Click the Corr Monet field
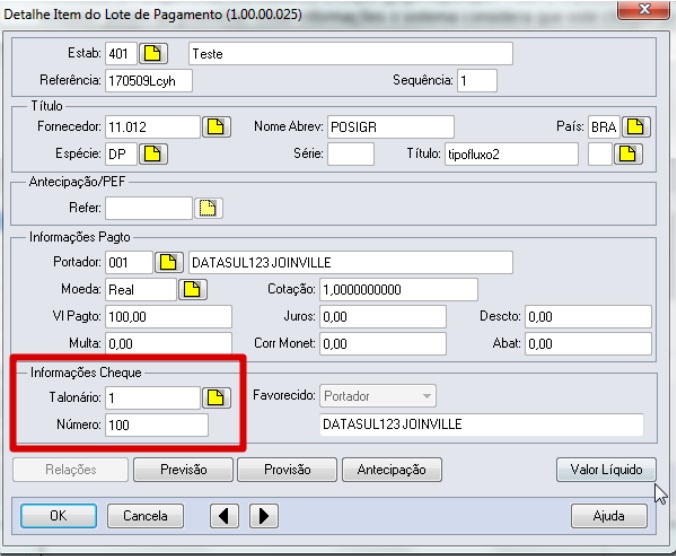The height and width of the screenshot is (556, 676). (383, 344)
